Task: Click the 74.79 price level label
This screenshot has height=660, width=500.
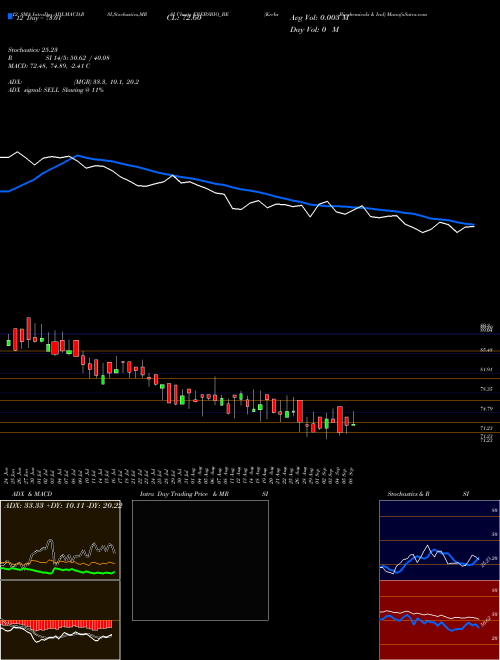Action: tap(486, 408)
